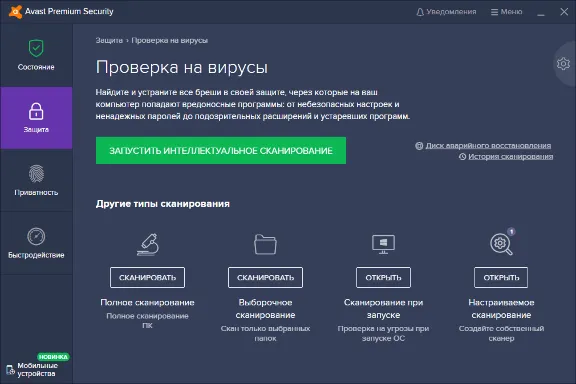Click the Настраиваемое сканирование title
Viewport: 576px width, 384px height.
501,309
